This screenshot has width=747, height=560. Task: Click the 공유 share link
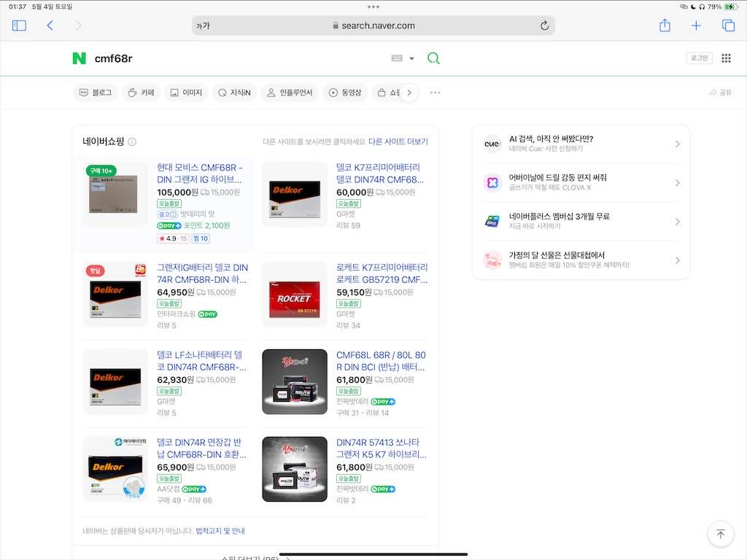point(720,93)
